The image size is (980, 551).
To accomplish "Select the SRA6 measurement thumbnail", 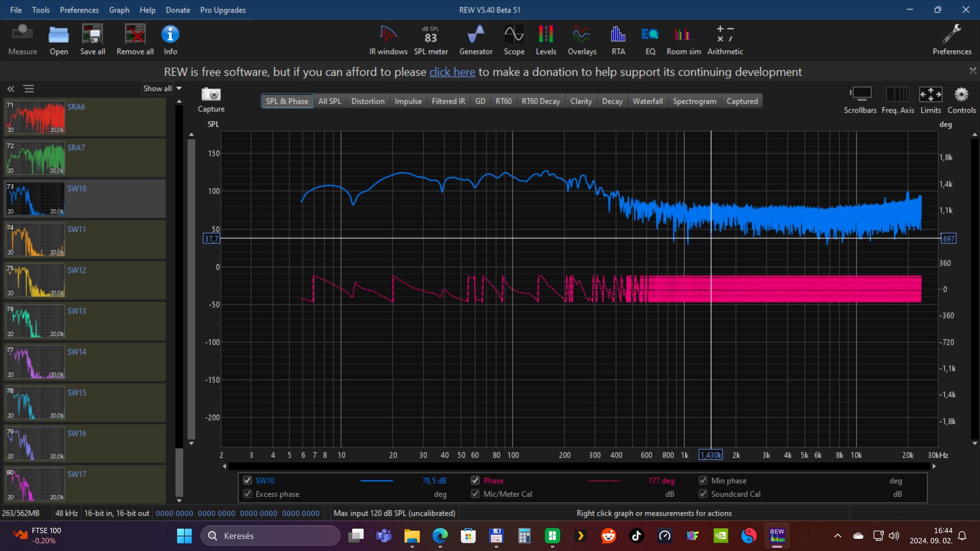I will 35,117.
